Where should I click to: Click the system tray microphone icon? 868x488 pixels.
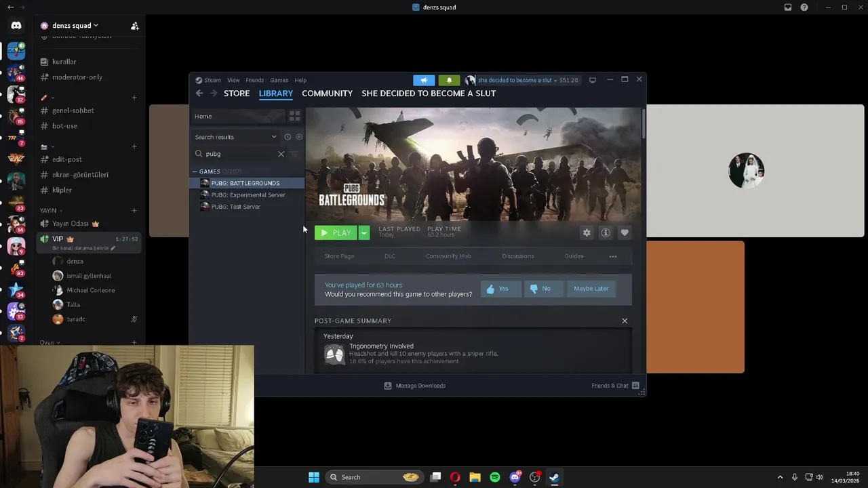point(794,477)
